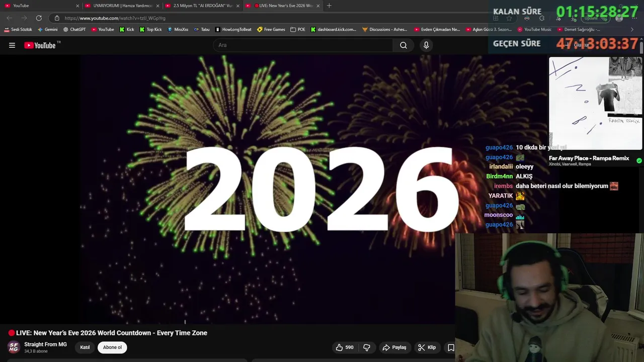Open the 'Demet Sağıroğlu' bookmark
The width and height of the screenshot is (644, 362).
pyautogui.click(x=579, y=30)
